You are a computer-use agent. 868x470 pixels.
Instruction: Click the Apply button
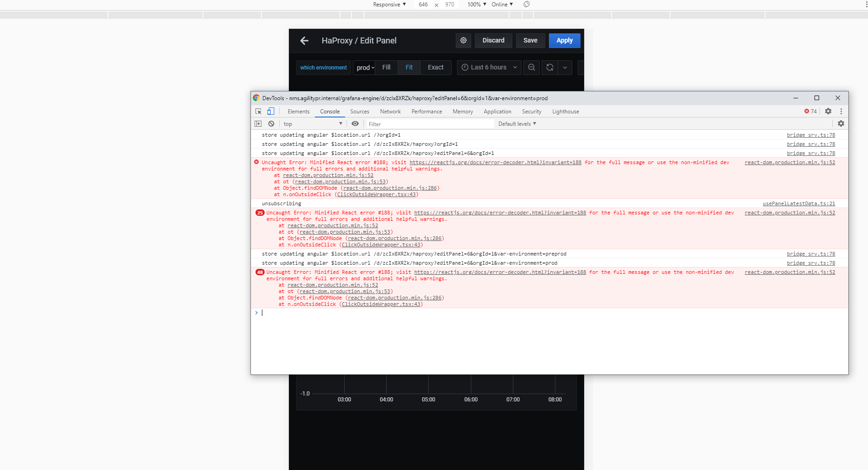pyautogui.click(x=564, y=40)
